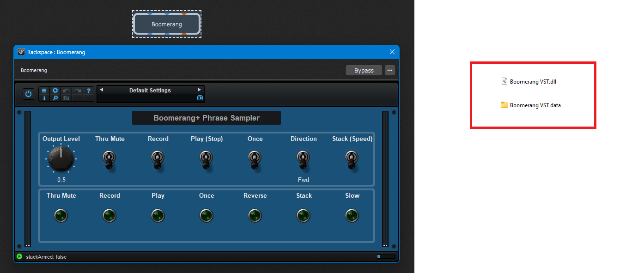Click the Boomerang VST data folder icon

pos(504,105)
